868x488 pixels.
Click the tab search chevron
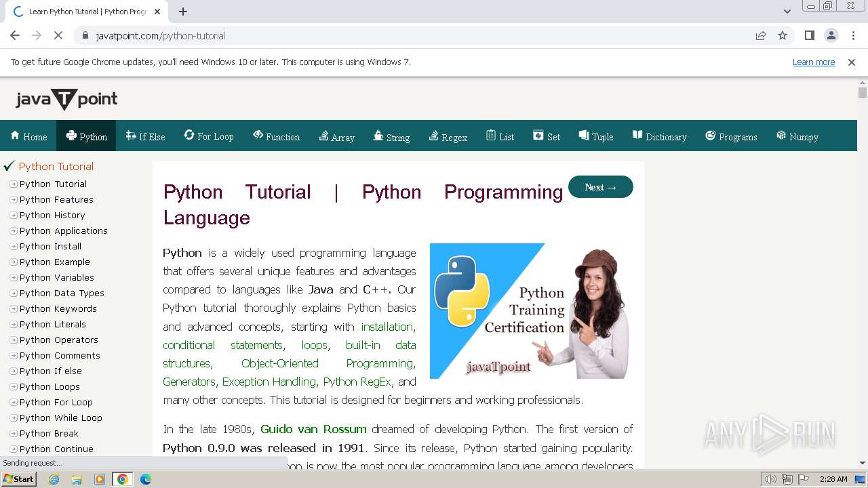pyautogui.click(x=787, y=12)
